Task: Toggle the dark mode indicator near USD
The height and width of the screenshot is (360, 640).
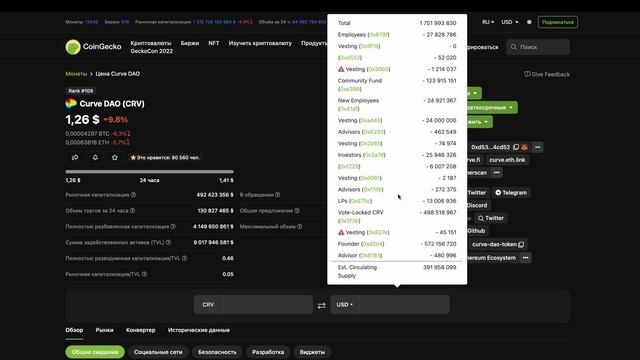Action: pos(529,22)
